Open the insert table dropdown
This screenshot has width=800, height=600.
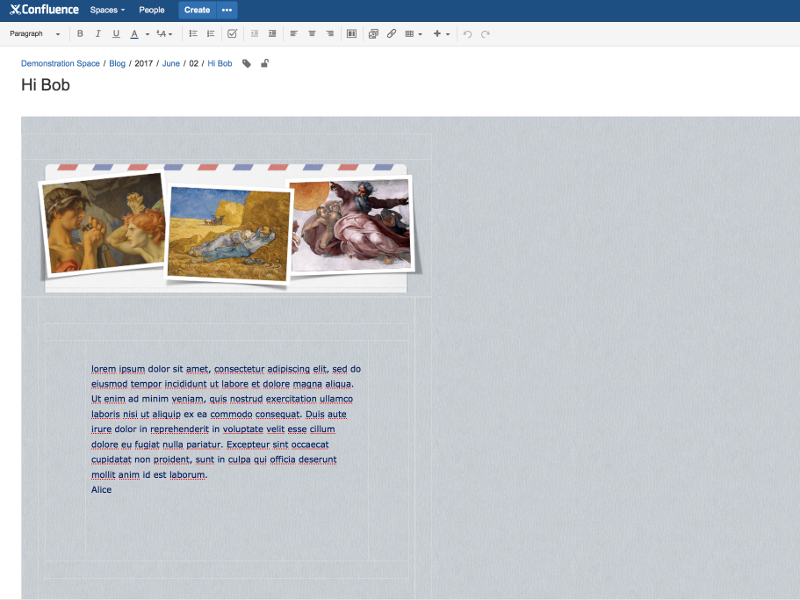(x=413, y=34)
